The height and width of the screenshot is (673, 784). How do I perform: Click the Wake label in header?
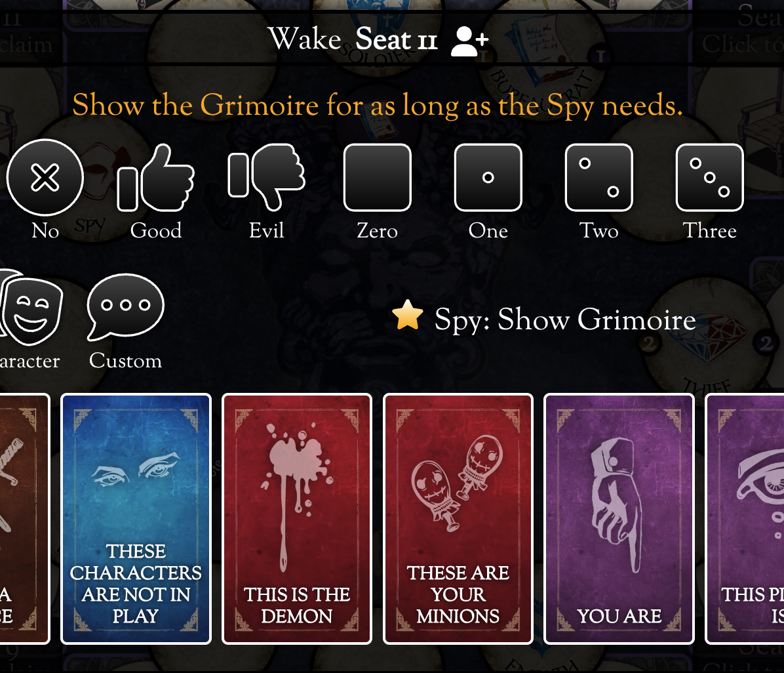pos(305,39)
